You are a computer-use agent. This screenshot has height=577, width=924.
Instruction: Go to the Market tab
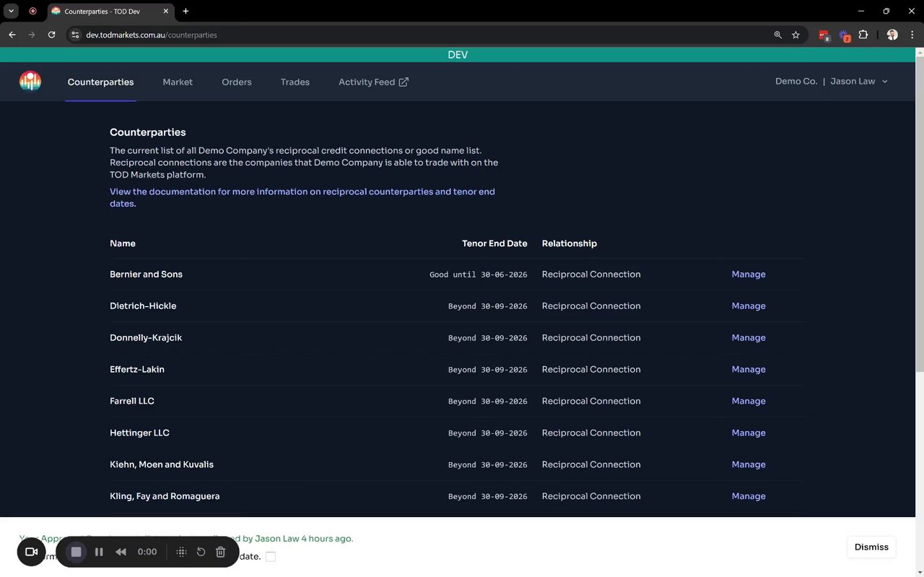178,82
